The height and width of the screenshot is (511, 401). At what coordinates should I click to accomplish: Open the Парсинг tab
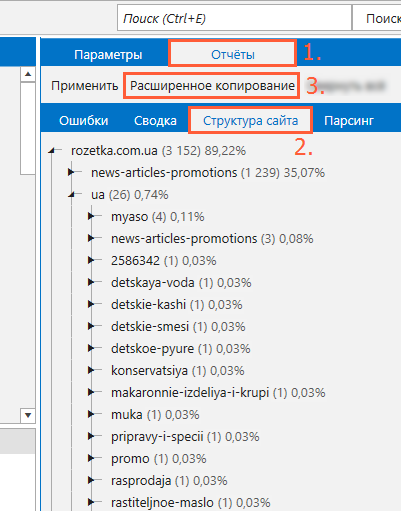click(349, 120)
